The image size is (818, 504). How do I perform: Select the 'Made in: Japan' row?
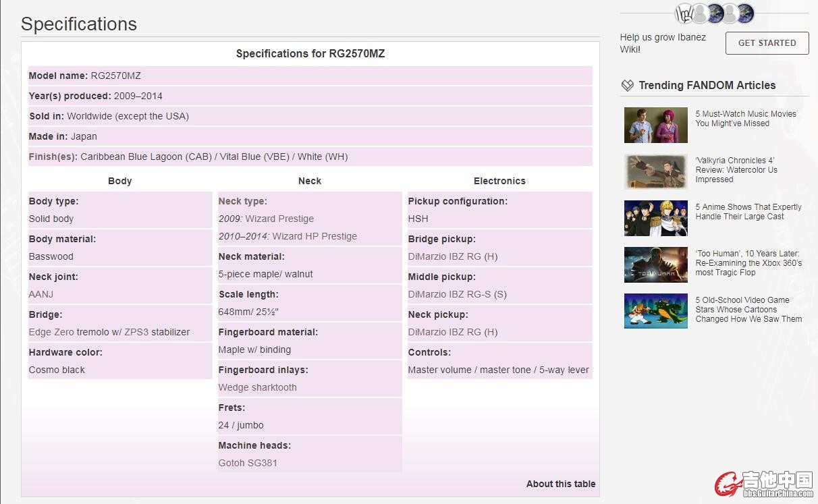[x=310, y=136]
